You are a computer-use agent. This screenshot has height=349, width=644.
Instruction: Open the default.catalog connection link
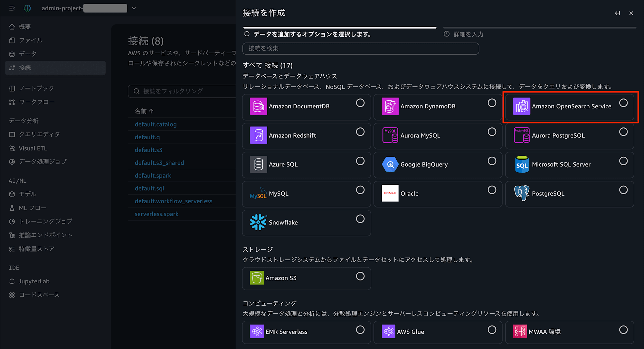156,124
